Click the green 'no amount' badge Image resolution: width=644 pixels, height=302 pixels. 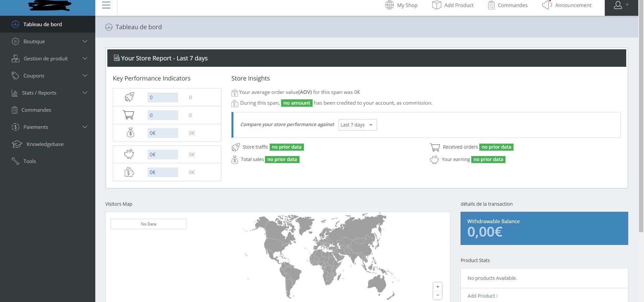pos(297,103)
